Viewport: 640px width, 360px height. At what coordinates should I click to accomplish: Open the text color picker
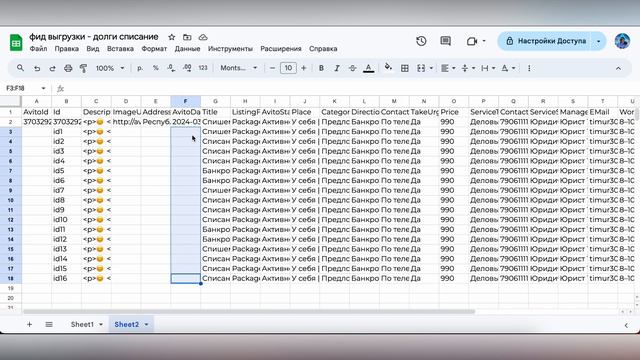(369, 68)
